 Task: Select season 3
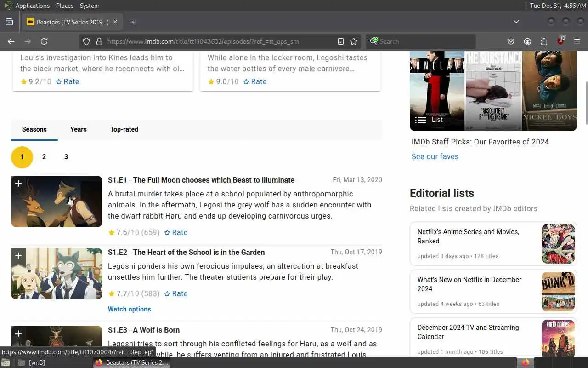click(x=66, y=157)
